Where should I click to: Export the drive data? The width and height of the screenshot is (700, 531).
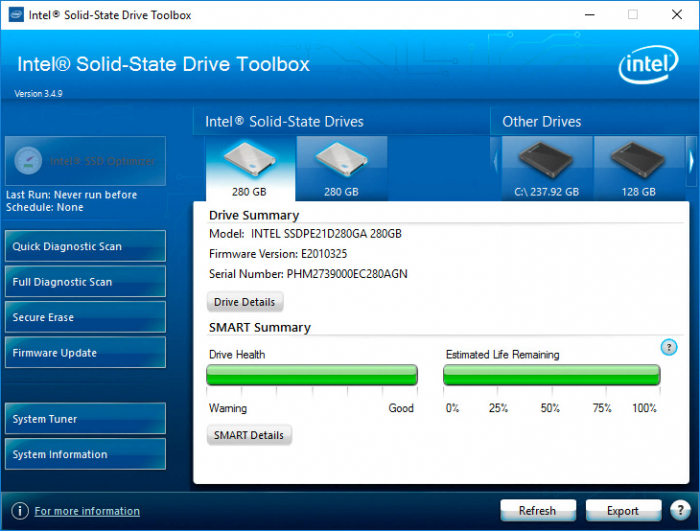click(x=623, y=510)
